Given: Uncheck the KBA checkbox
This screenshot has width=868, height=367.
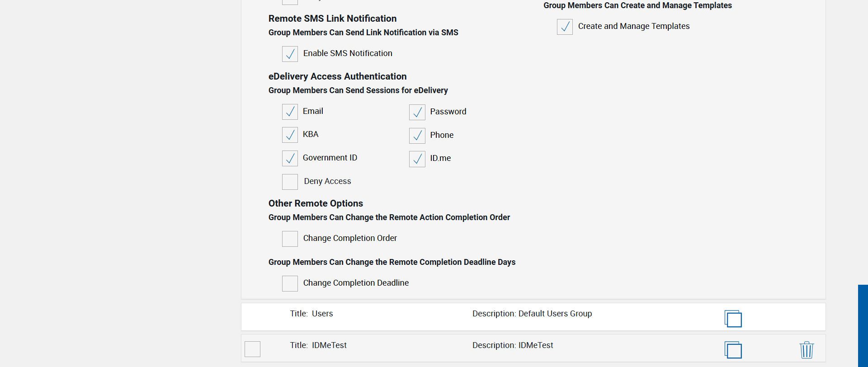Looking at the screenshot, I should click(x=290, y=135).
